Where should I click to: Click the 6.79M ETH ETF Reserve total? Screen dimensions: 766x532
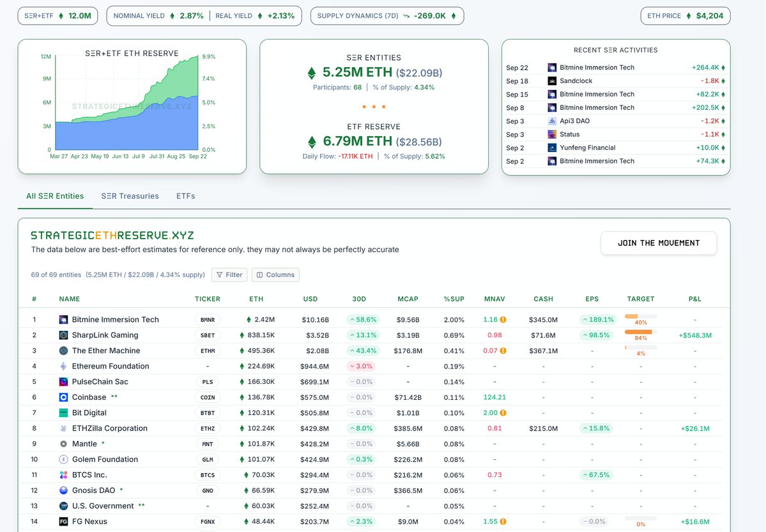pos(358,141)
